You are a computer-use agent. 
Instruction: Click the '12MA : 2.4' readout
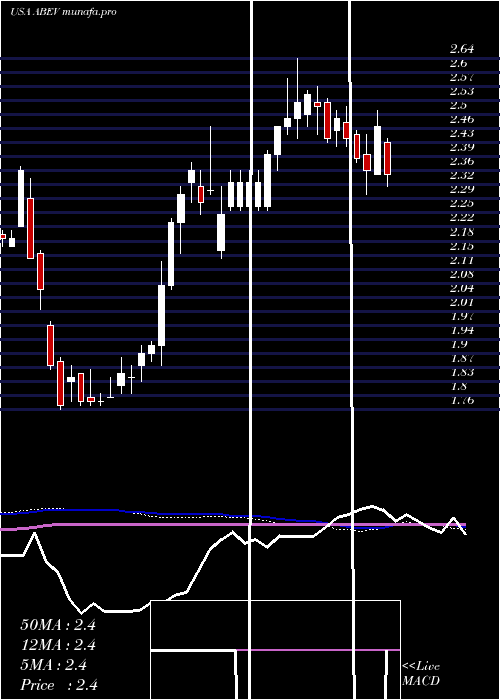tap(58, 645)
